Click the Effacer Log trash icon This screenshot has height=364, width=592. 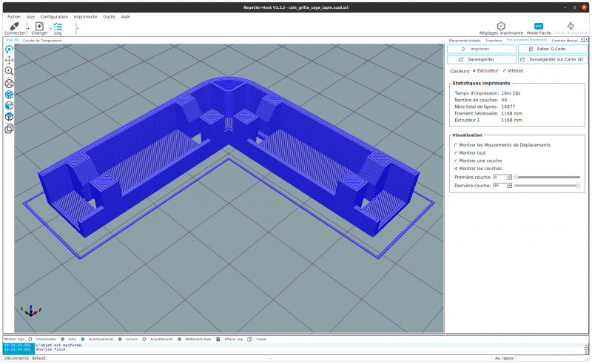point(218,339)
